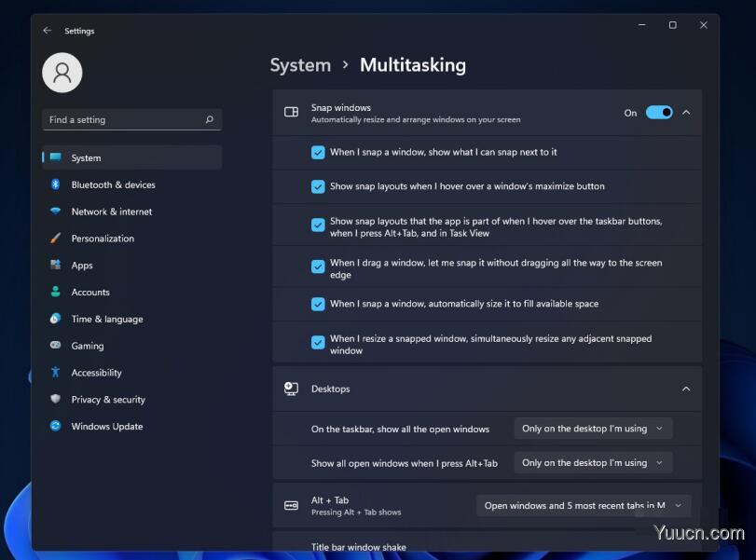756x560 pixels.
Task: Click the Multitasking page heading
Action: pyautogui.click(x=413, y=65)
